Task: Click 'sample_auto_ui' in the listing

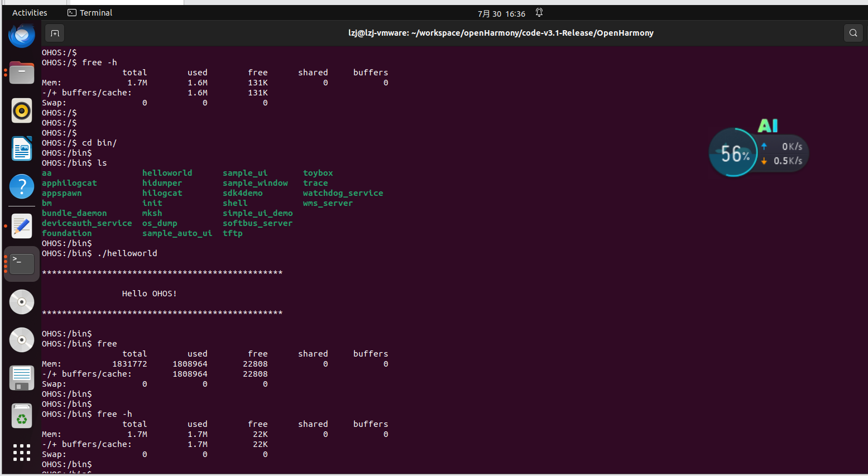Action: (177, 233)
